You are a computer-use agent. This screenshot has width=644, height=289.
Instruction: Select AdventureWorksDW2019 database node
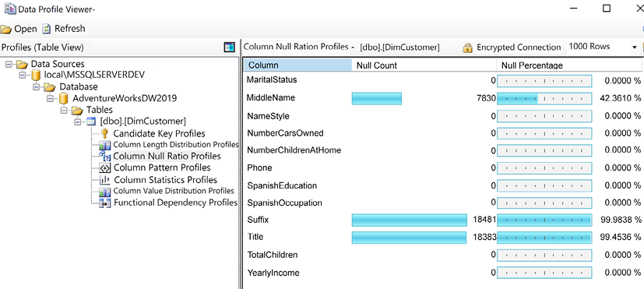(125, 98)
